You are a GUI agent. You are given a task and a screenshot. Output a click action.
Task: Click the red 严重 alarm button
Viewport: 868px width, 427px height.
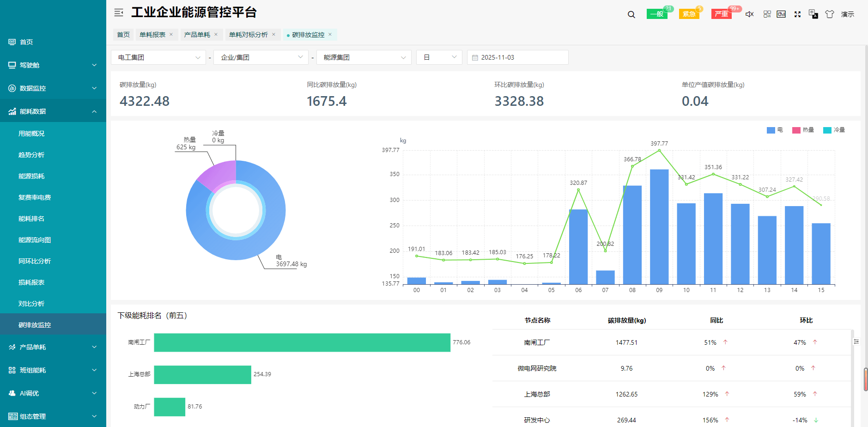(721, 14)
